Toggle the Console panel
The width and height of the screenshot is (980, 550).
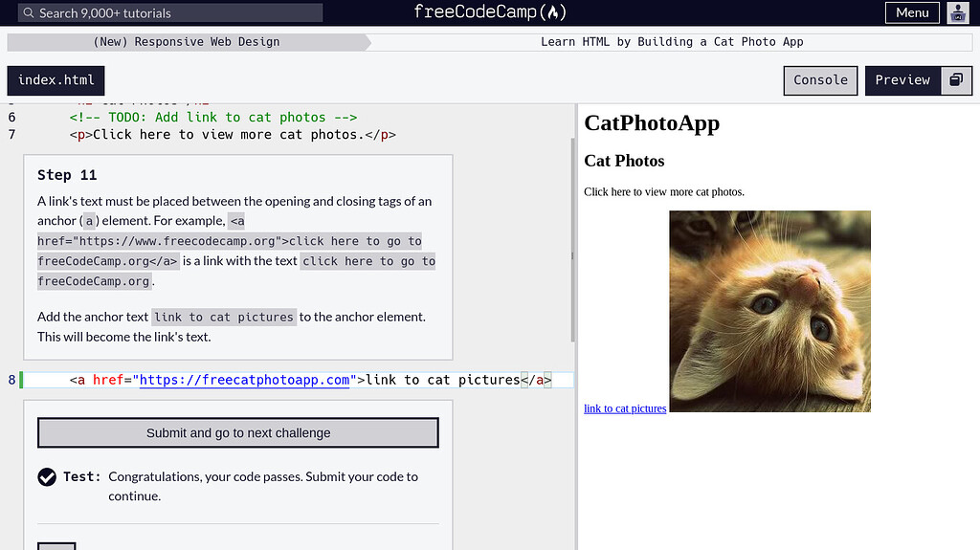[820, 80]
